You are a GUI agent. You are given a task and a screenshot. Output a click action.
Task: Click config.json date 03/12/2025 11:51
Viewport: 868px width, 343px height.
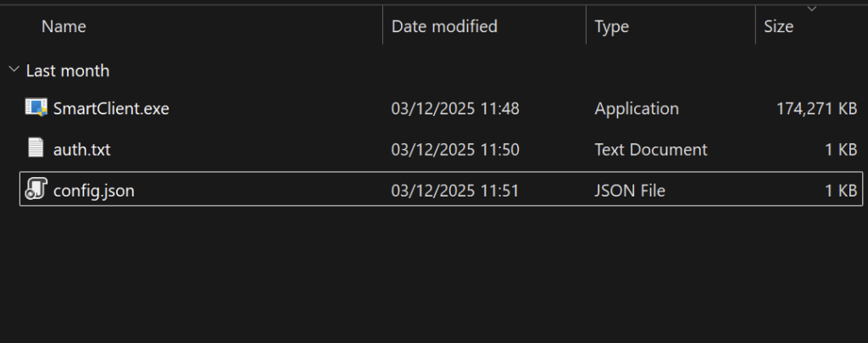click(455, 191)
